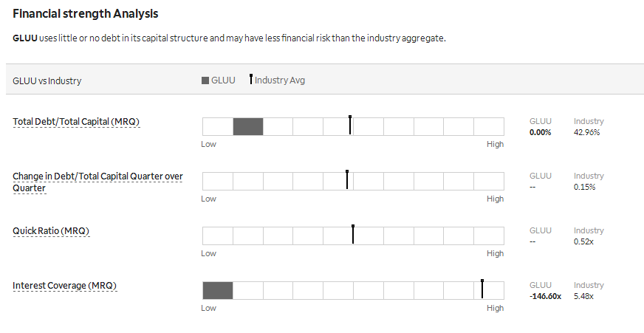Click industry average marker on Change in Debt bar
The width and height of the screenshot is (644, 333).
pos(347,180)
